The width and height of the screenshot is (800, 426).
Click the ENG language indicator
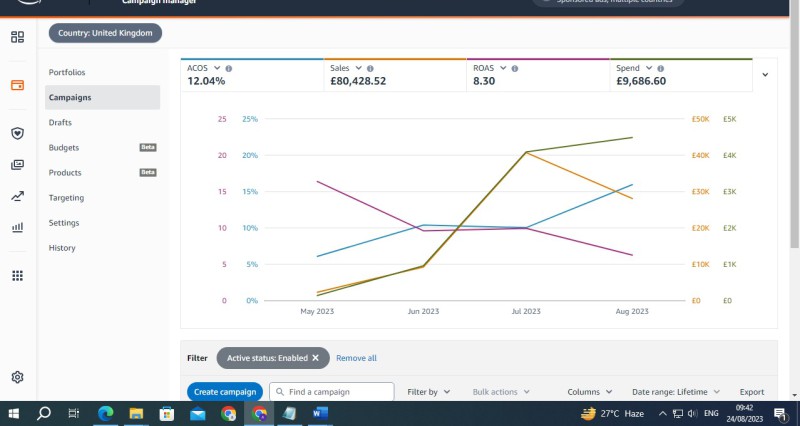click(711, 413)
